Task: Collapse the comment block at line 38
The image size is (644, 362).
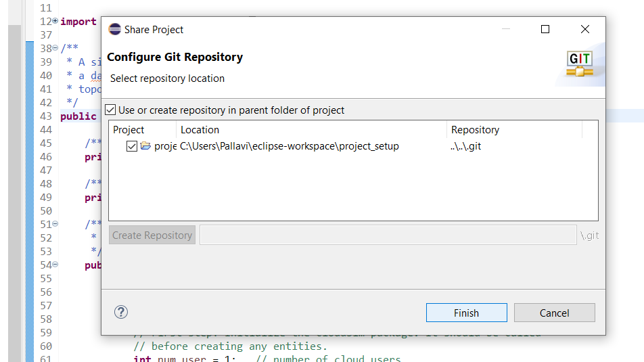Action: (x=55, y=49)
